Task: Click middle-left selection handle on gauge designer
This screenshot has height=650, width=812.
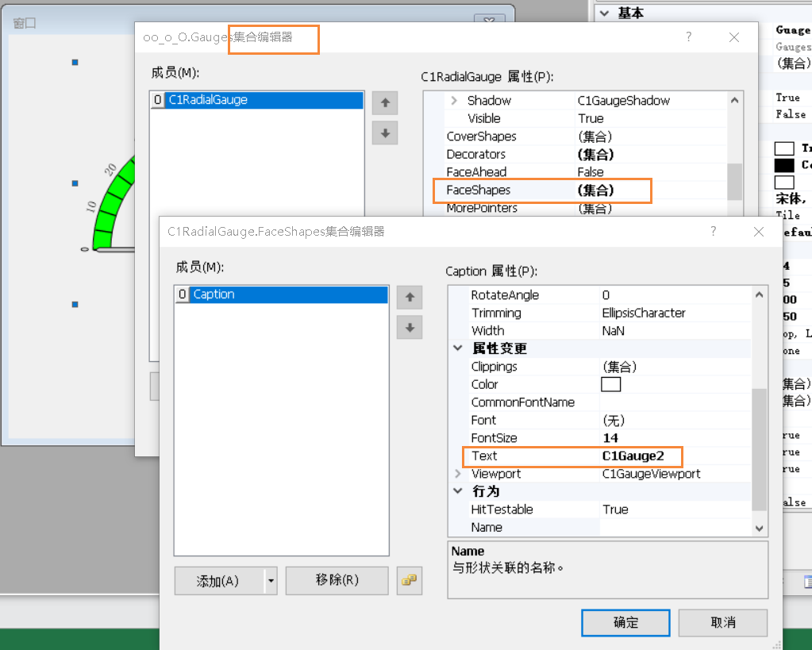Action: click(x=75, y=183)
